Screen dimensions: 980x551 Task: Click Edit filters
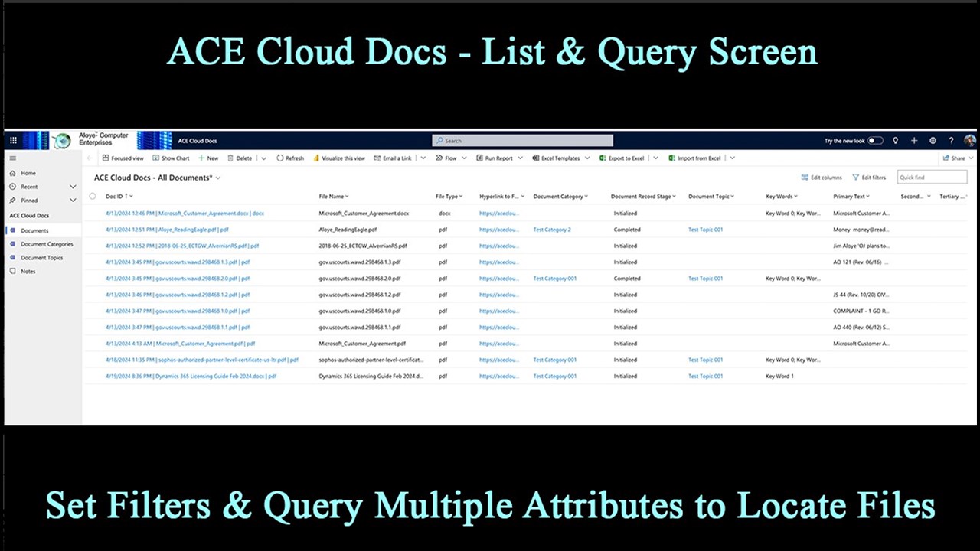pyautogui.click(x=869, y=178)
